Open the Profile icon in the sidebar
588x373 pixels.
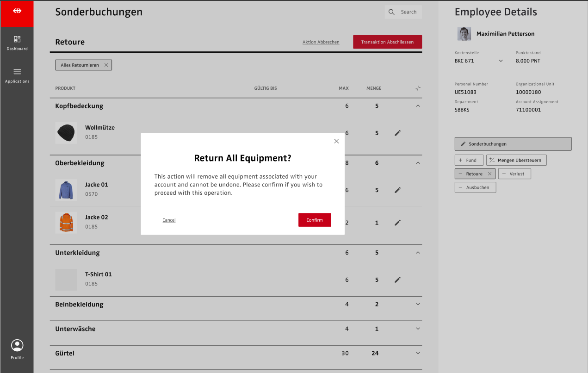pos(17,346)
